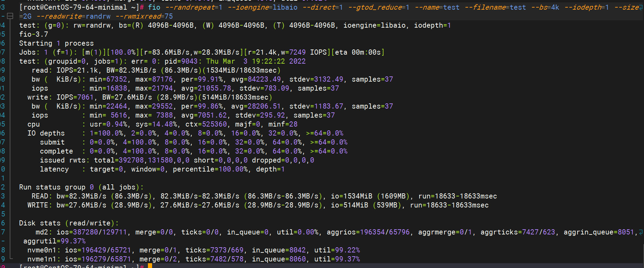This screenshot has height=268, width=644.
Task: Collapse the fold marker beside the fio command
Action: 10,16
